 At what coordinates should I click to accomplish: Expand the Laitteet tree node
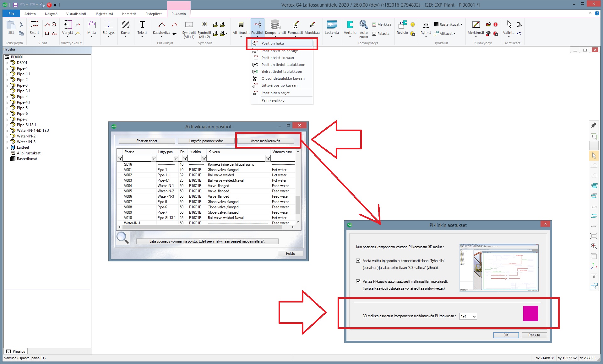coord(7,147)
